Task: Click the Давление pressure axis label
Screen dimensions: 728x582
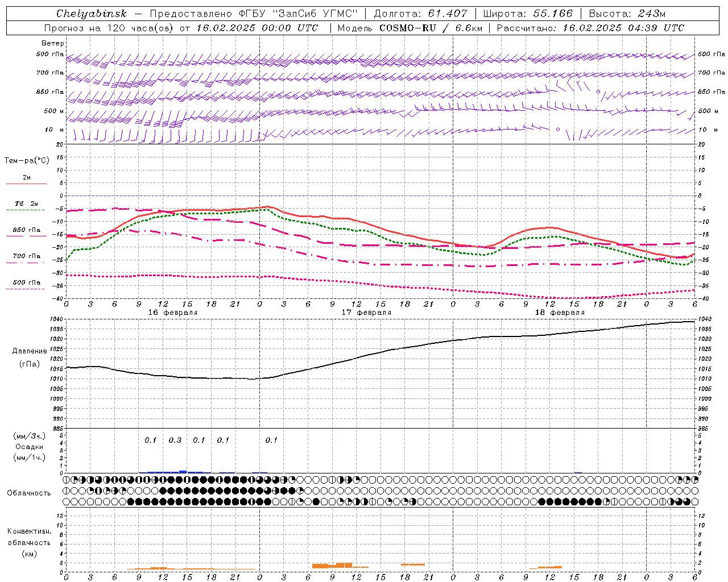Action: pyautogui.click(x=30, y=351)
